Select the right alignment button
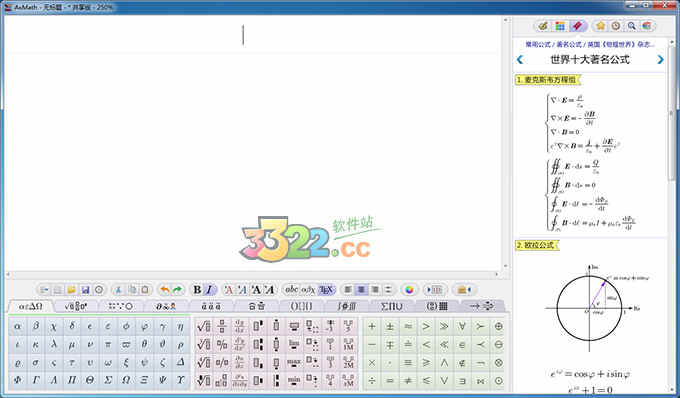The width and height of the screenshot is (680, 398). click(375, 290)
